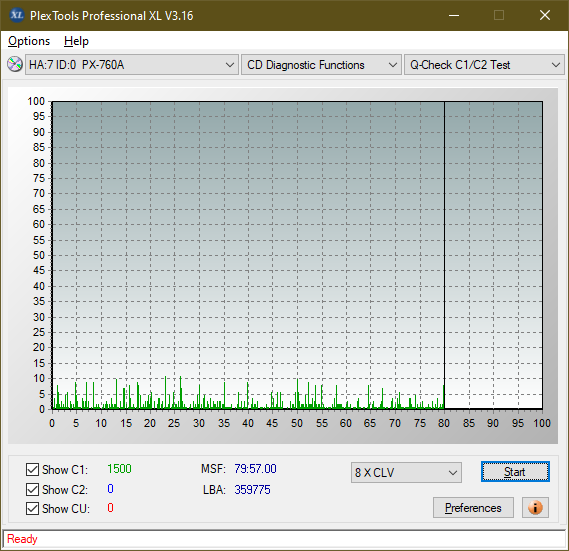Image resolution: width=569 pixels, height=551 pixels.
Task: Click the Ready status bar text
Action: [22, 539]
